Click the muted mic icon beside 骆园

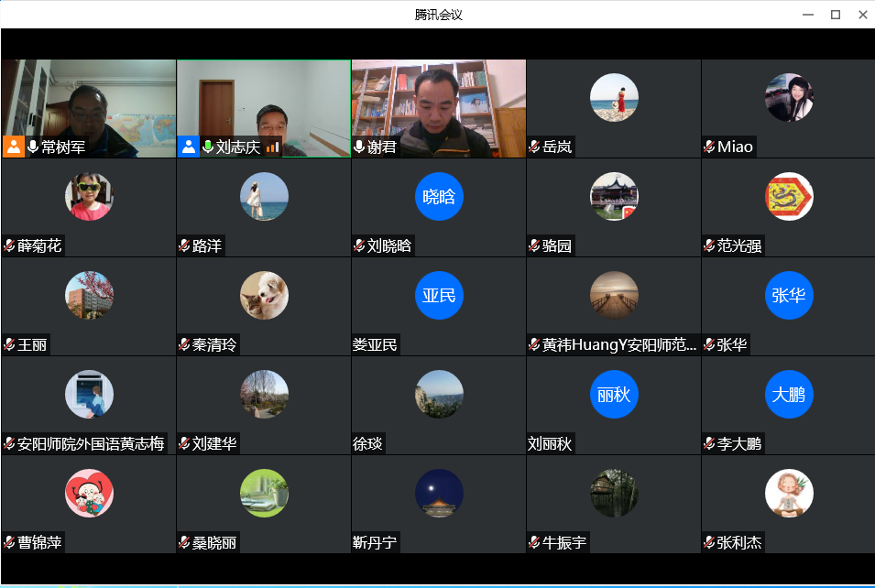click(534, 245)
